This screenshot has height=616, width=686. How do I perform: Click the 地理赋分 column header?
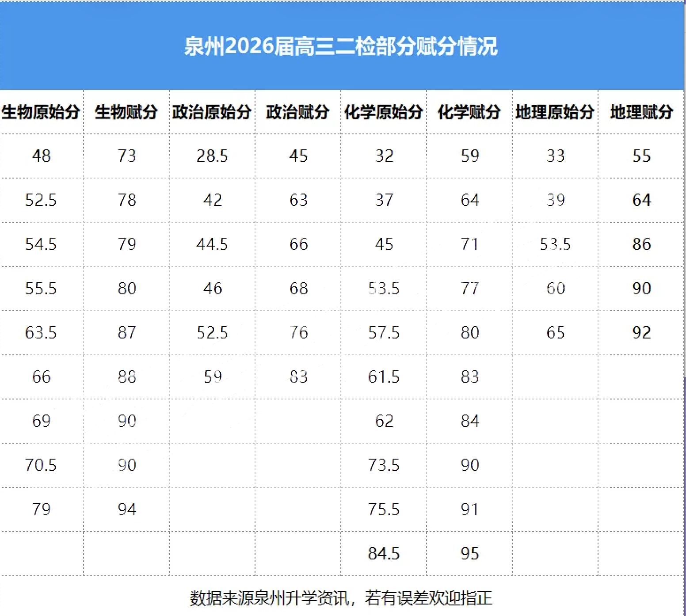click(641, 113)
